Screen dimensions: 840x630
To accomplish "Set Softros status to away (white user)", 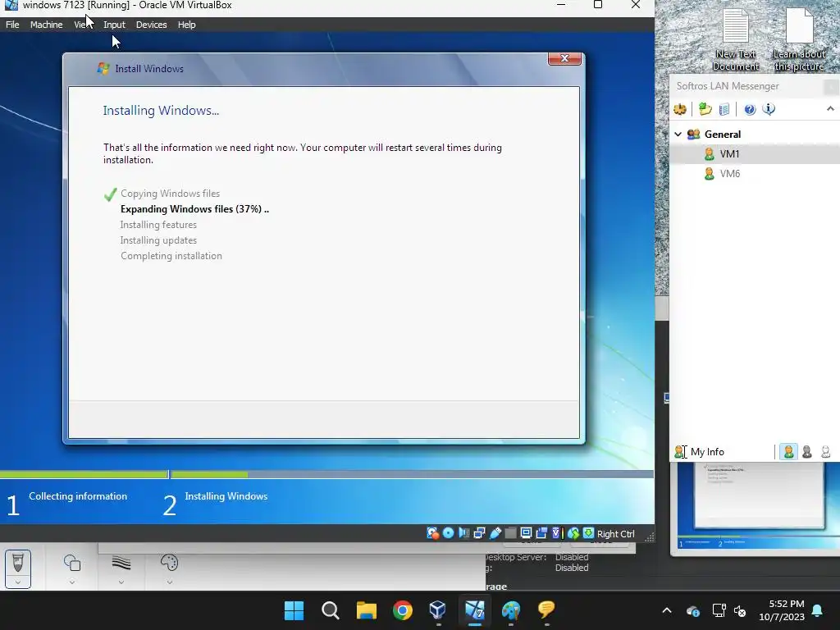I will tap(825, 452).
